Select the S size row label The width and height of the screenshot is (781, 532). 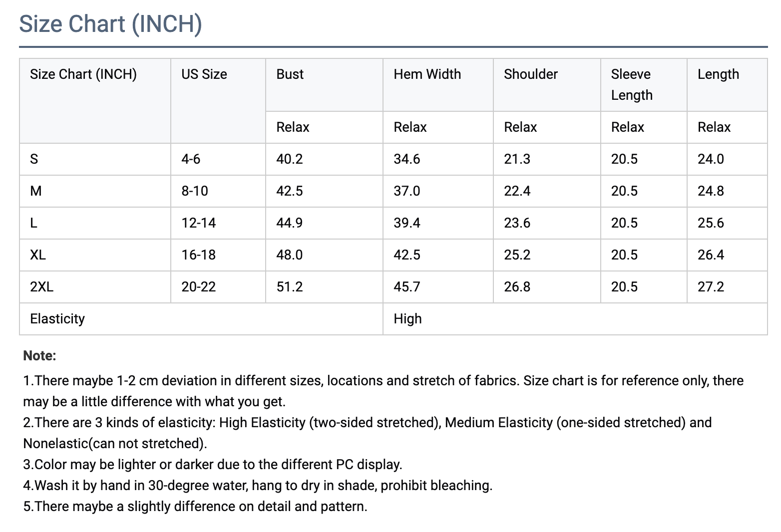point(34,159)
